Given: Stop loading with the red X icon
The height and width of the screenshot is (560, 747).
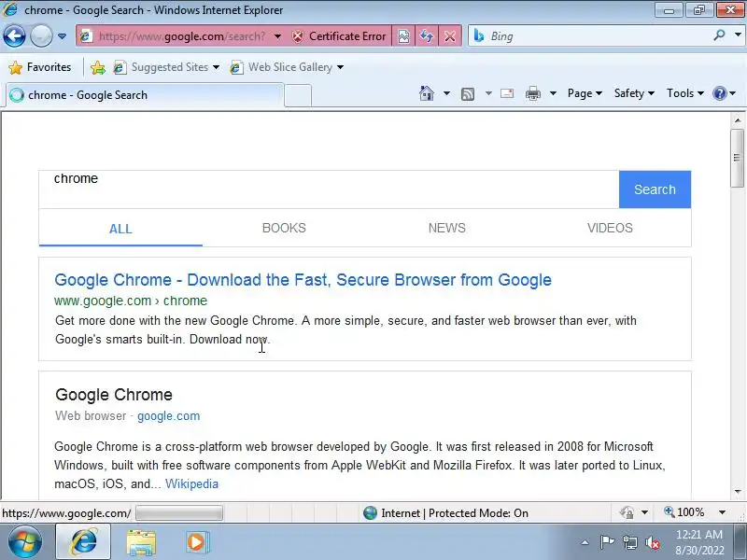Looking at the screenshot, I should coord(449,36).
